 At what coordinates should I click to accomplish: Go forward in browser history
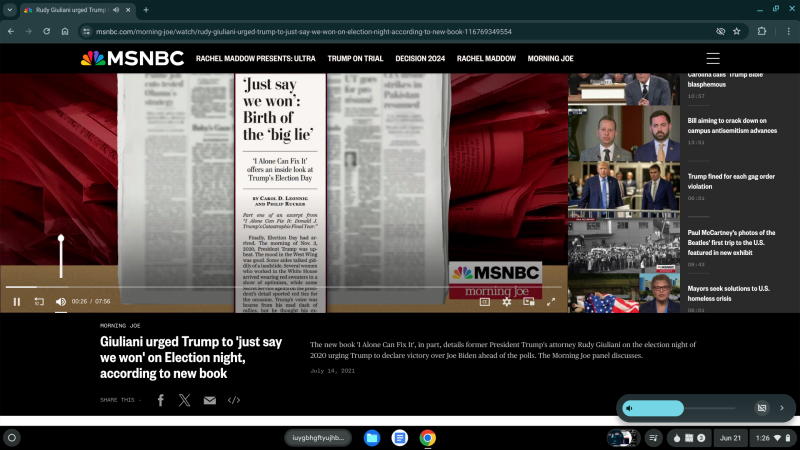click(x=29, y=31)
